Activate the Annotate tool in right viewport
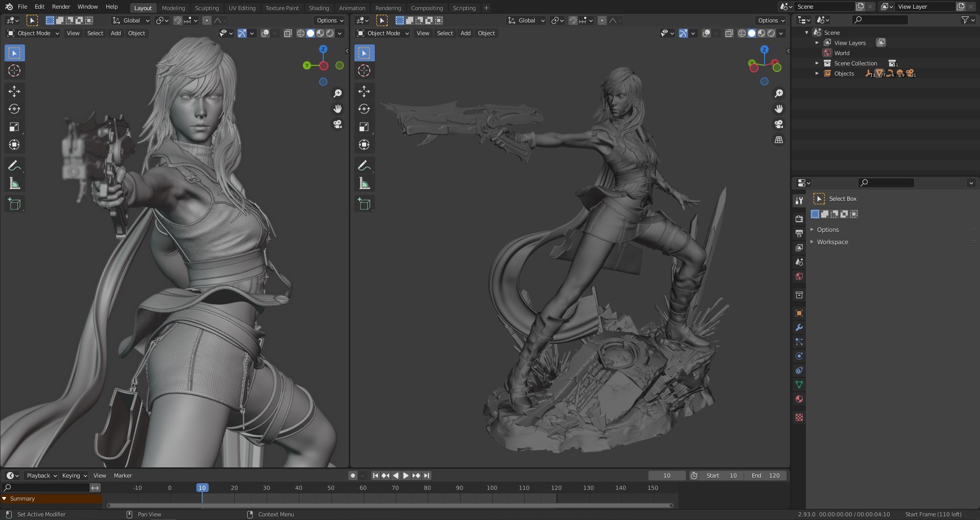 [364, 166]
